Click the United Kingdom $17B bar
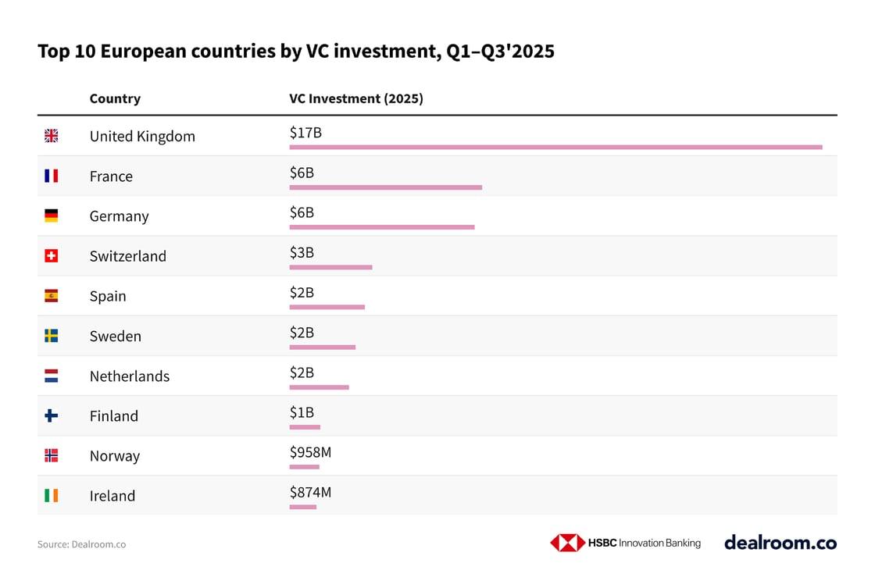The image size is (875, 588). (x=555, y=147)
